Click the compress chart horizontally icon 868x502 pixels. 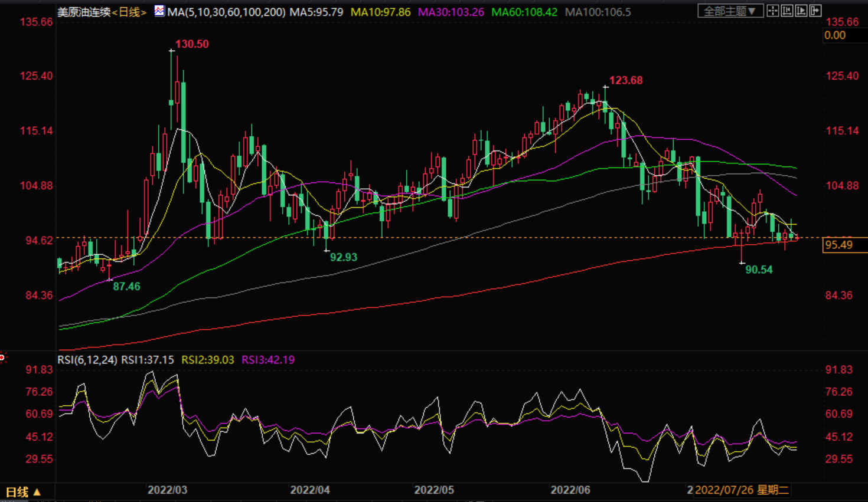click(x=787, y=11)
